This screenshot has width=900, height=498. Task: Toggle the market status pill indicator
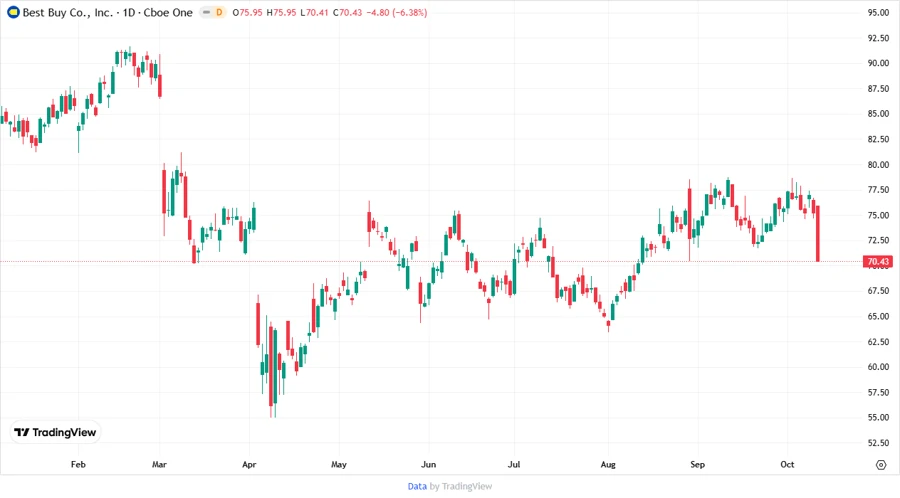(x=206, y=12)
